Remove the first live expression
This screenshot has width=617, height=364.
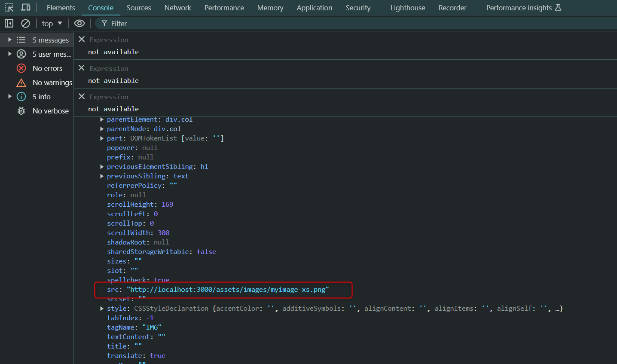(x=82, y=39)
